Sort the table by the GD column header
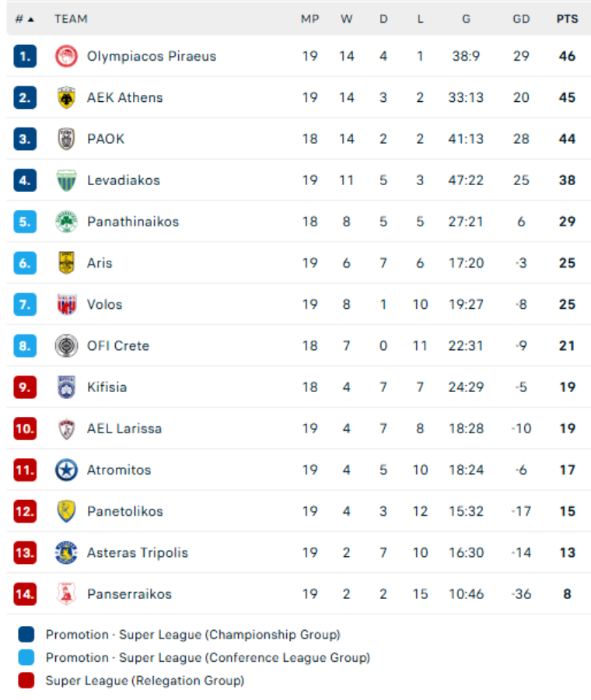Image resolution: width=591 pixels, height=700 pixels. tap(521, 19)
